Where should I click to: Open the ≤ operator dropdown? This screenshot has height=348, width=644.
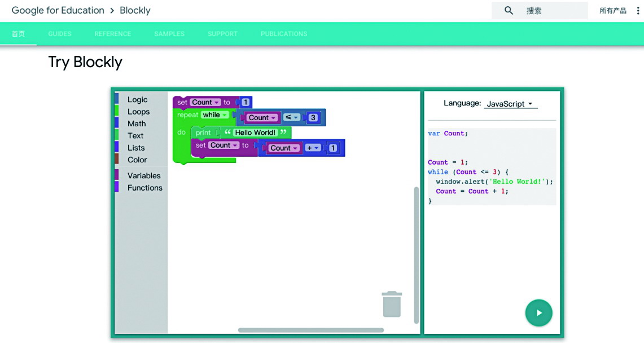291,117
